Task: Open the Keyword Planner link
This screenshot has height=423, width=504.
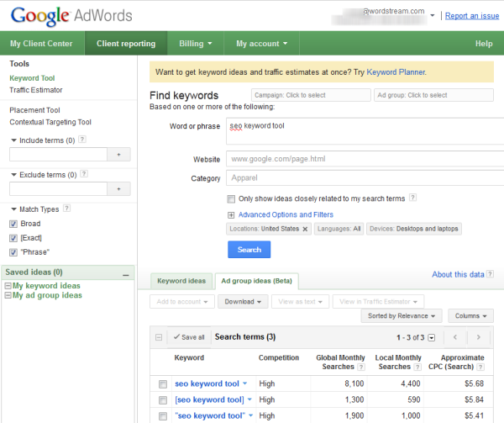Action: (396, 72)
